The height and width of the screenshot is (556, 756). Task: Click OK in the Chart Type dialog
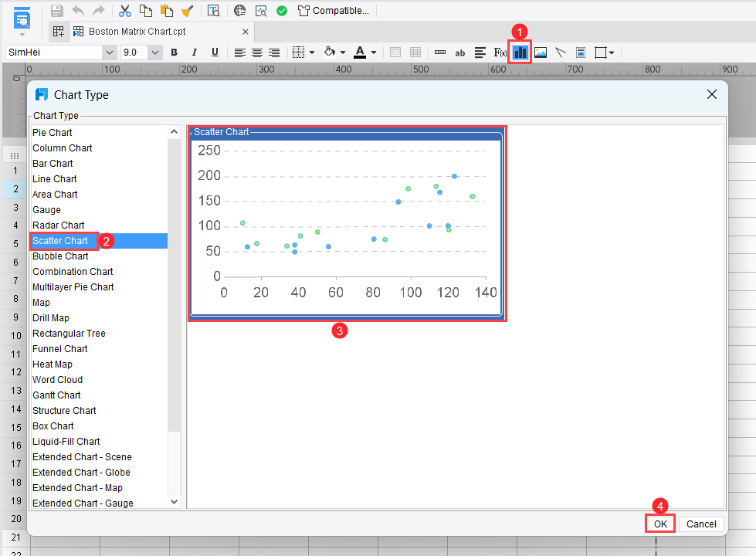(x=660, y=524)
